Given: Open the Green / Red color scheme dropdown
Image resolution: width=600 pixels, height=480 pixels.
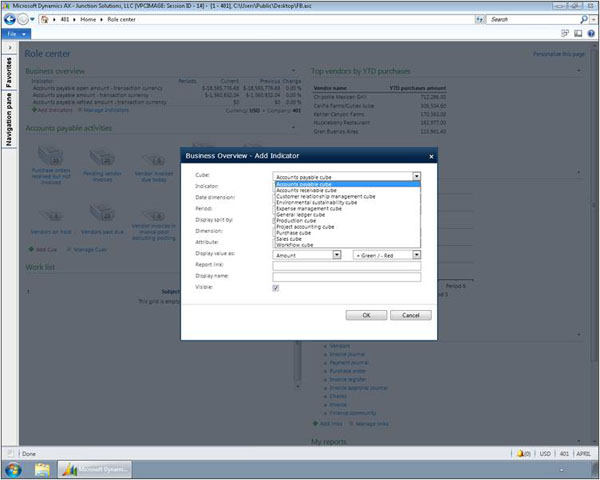Looking at the screenshot, I should pos(416,256).
